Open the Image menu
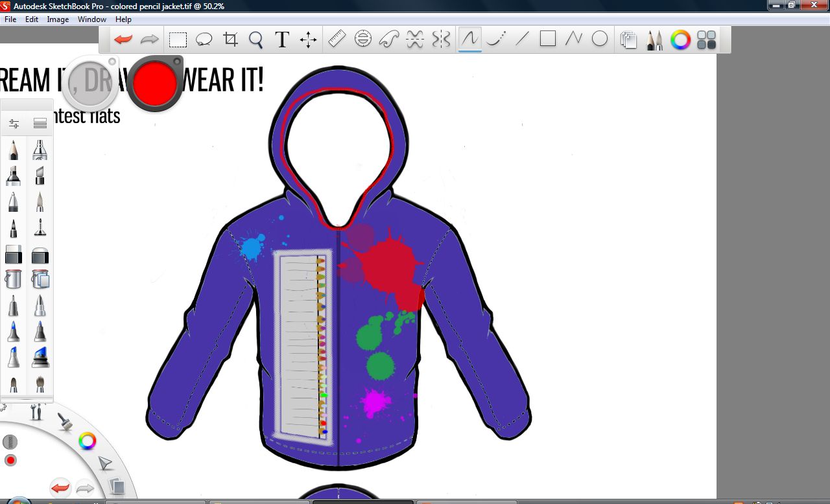Screen dimensions: 830x504 pos(58,19)
